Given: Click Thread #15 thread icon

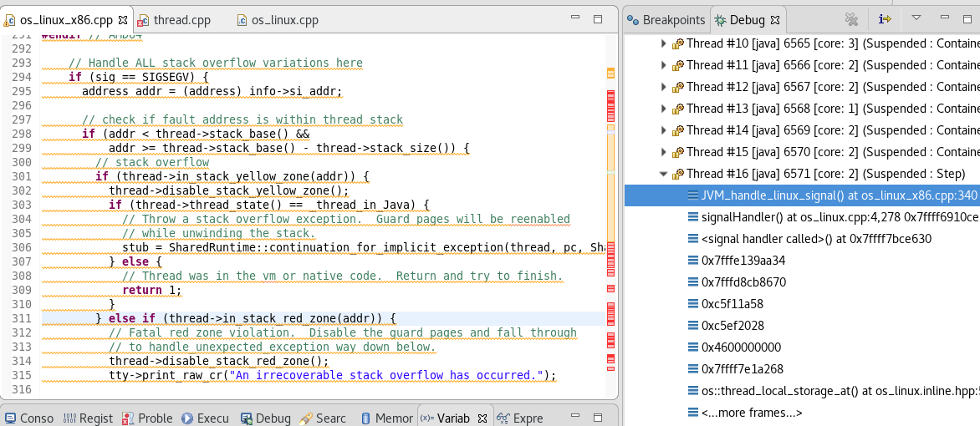Looking at the screenshot, I should [x=677, y=152].
